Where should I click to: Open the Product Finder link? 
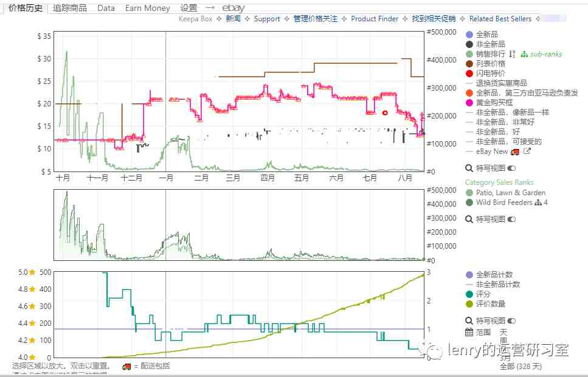click(375, 19)
